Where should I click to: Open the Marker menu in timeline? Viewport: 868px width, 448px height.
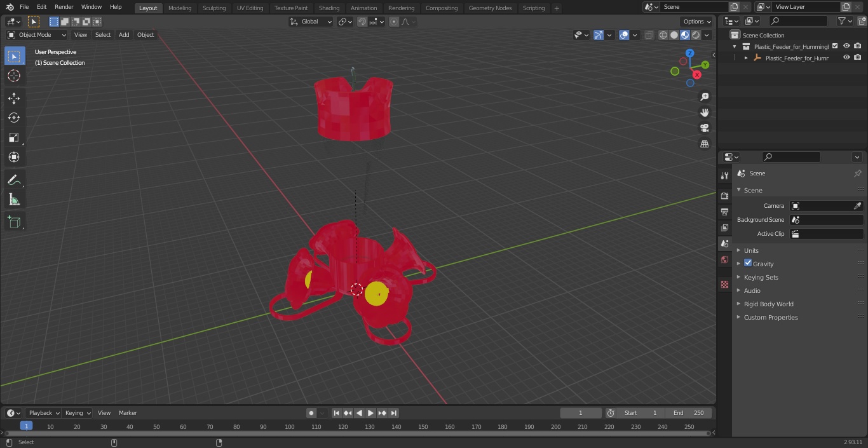pos(128,413)
